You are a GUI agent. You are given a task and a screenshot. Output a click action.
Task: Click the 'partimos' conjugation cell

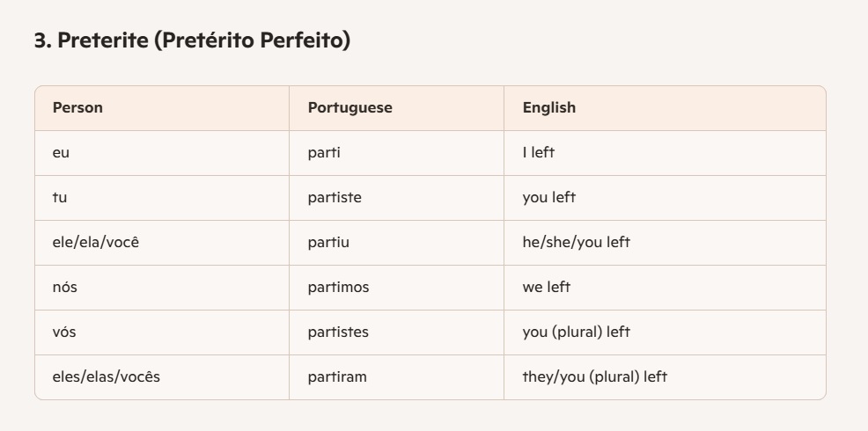click(x=338, y=287)
